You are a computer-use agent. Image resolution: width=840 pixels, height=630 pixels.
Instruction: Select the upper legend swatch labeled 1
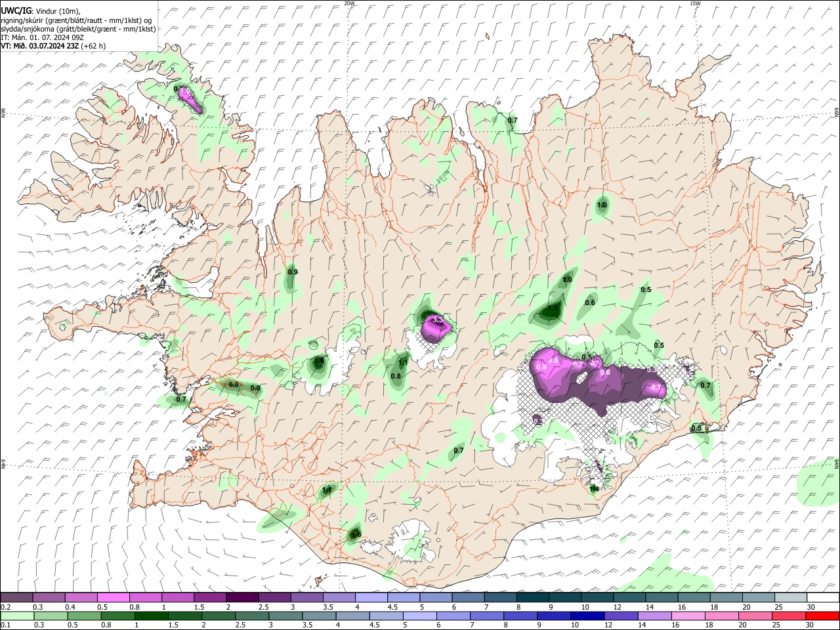(x=177, y=598)
